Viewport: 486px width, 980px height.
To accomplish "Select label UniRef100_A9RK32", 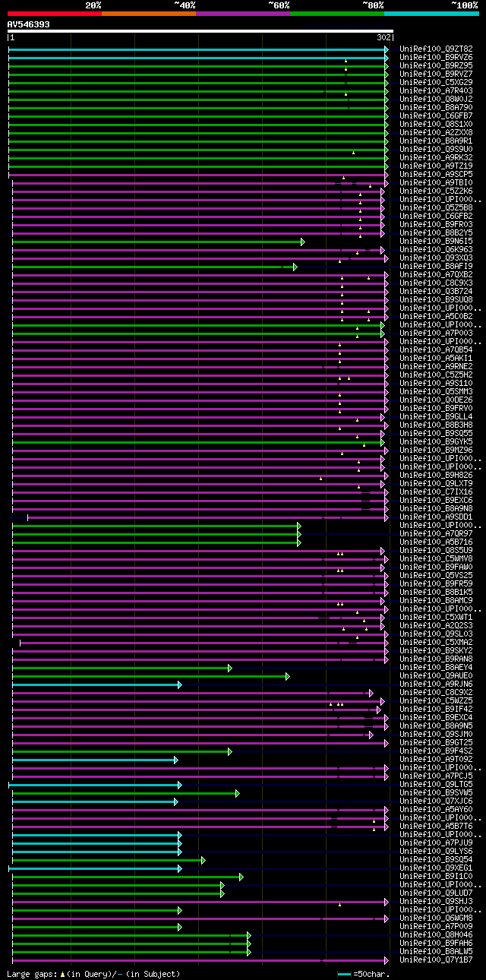I will tap(436, 157).
